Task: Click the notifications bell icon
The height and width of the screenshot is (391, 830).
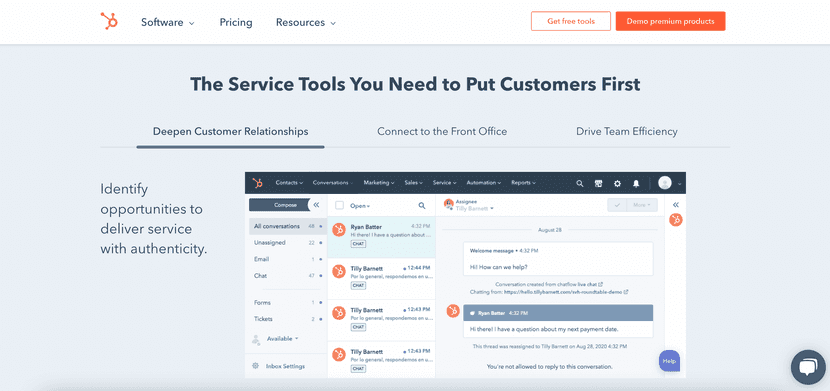Action: pos(636,183)
